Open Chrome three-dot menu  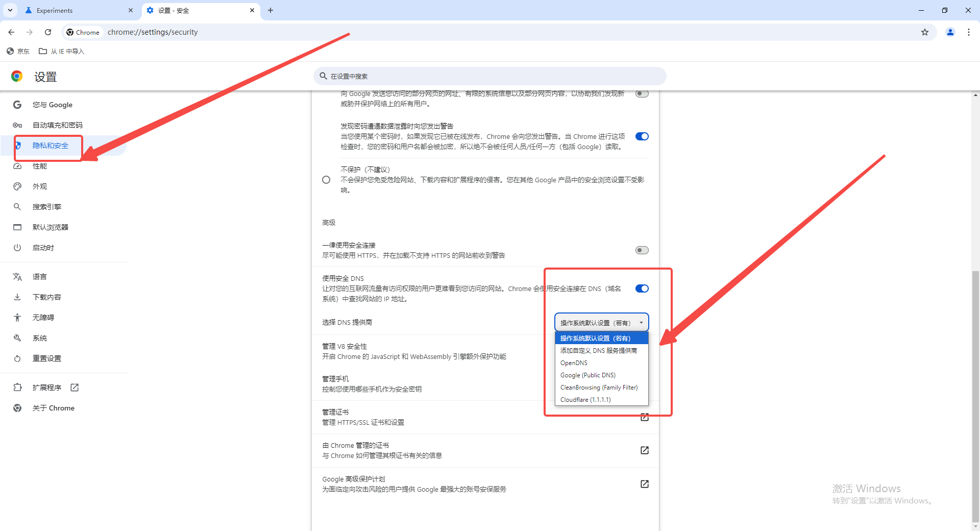[x=969, y=32]
